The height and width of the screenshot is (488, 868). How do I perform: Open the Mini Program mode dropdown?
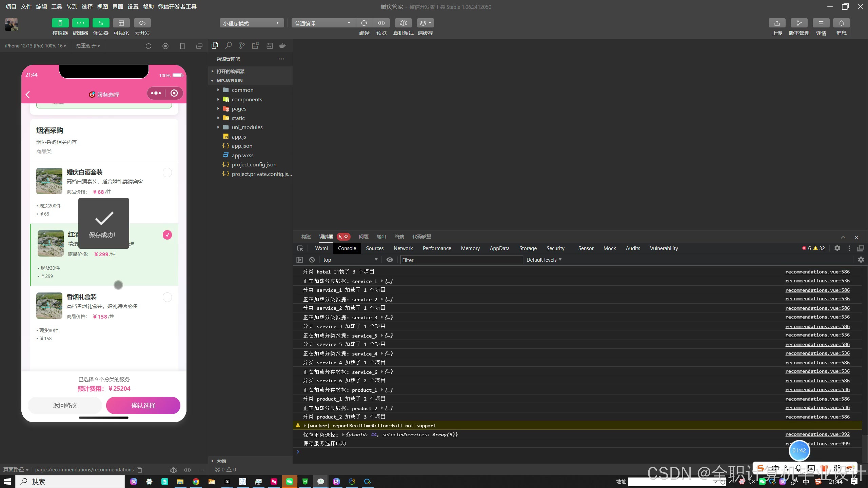[x=251, y=23]
